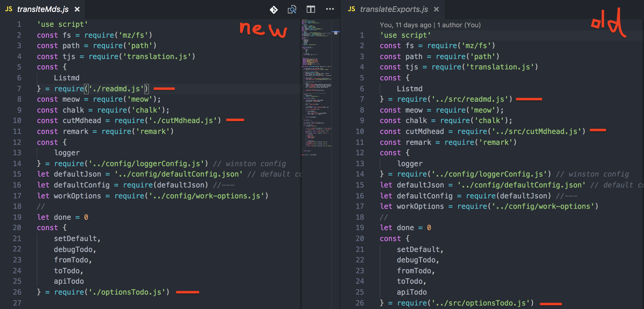
Task: Click line number 12 in right editor
Action: [x=360, y=153]
